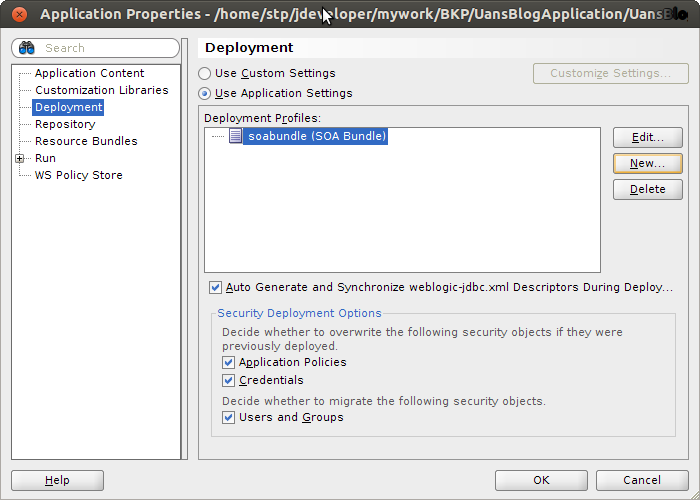Select Use Custom Settings radio button
The image size is (700, 500).
(205, 73)
